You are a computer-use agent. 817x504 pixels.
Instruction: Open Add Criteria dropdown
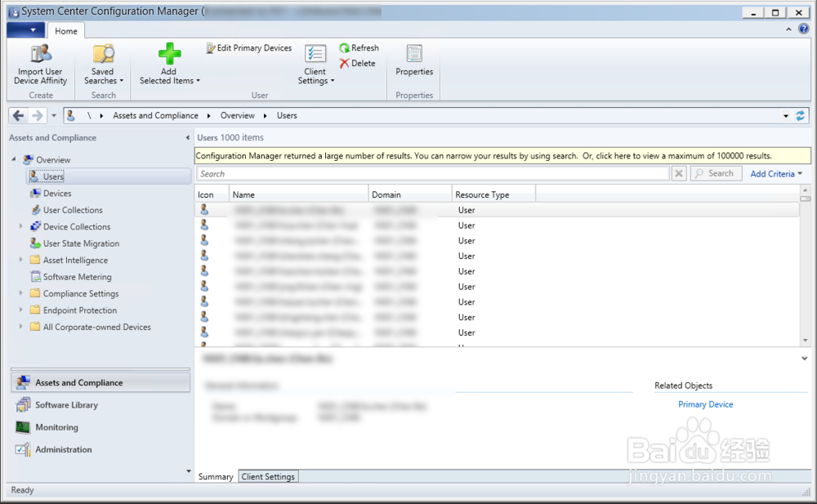tap(776, 174)
